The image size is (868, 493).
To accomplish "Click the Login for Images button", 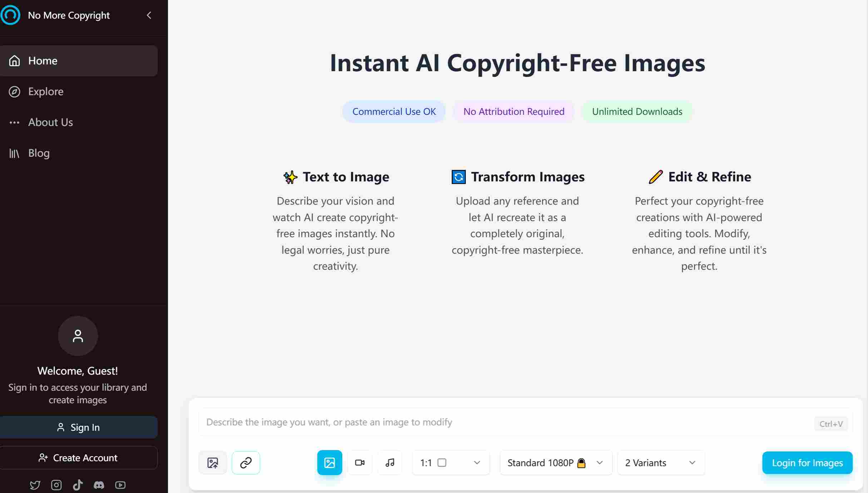I will pos(807,463).
